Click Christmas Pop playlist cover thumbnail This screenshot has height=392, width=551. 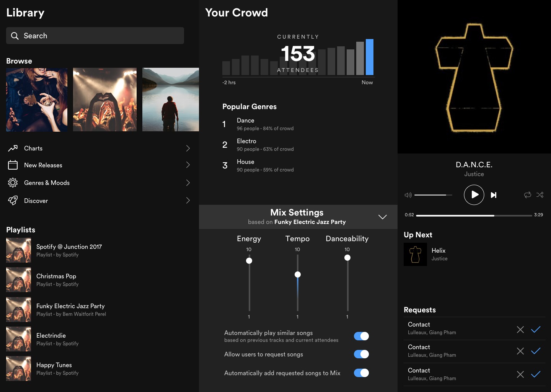[x=18, y=280]
